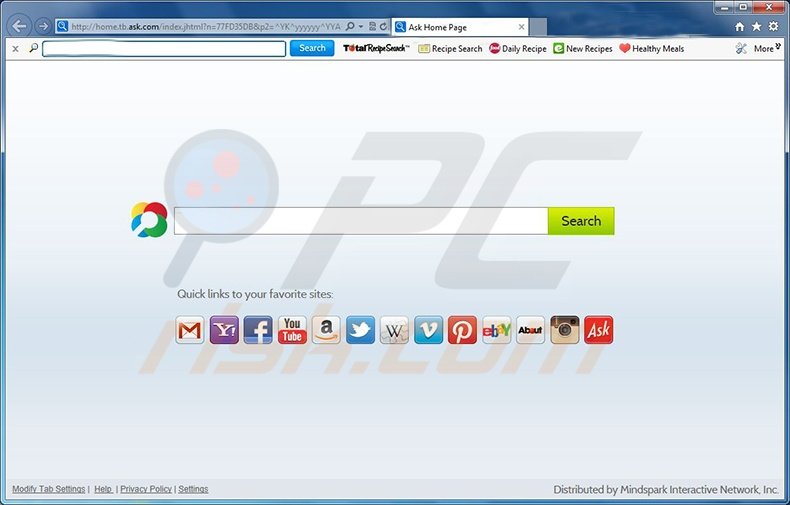
Task: Go back with the browser Back arrow
Action: [19, 26]
